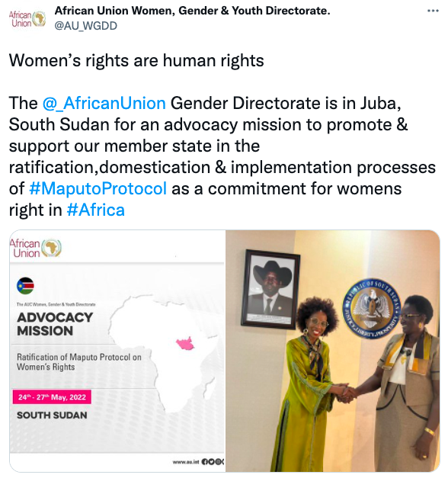Image resolution: width=448 pixels, height=478 pixels.
Task: Click the Instagram icon in the poster footer
Action: (218, 461)
